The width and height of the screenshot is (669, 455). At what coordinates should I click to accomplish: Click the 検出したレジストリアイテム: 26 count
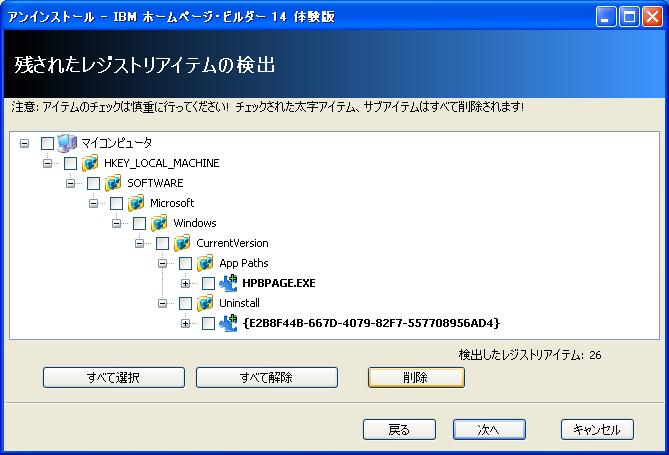pos(530,355)
